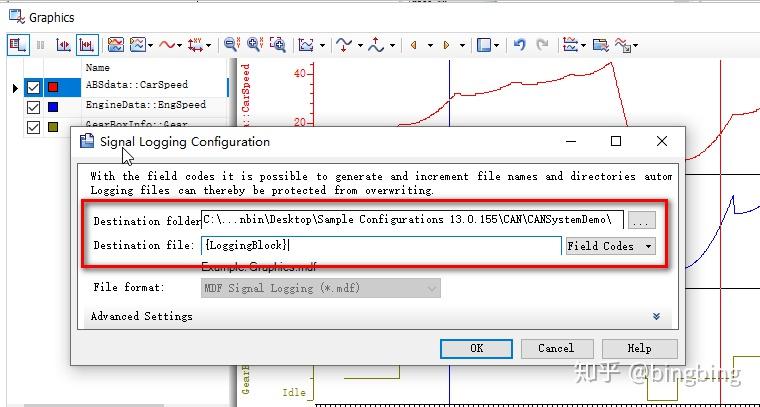Screen dimensions: 760x407
Task: Click the export graph to folder icon
Action: 601,45
